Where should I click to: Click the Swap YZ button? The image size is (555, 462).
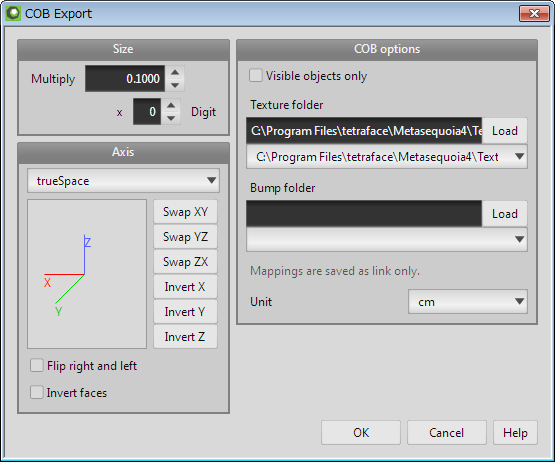(185, 236)
